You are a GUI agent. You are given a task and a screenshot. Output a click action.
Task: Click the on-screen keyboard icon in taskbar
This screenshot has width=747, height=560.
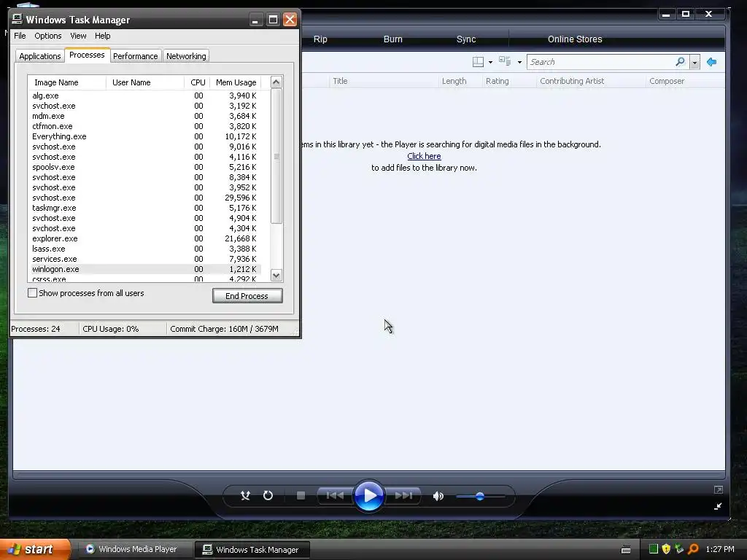pyautogui.click(x=626, y=550)
